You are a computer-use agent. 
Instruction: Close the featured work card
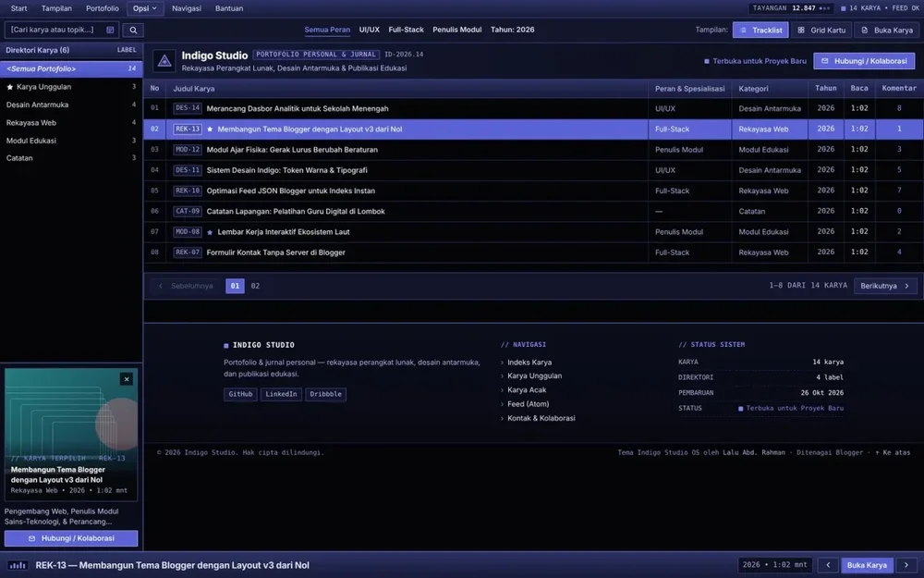click(x=126, y=379)
